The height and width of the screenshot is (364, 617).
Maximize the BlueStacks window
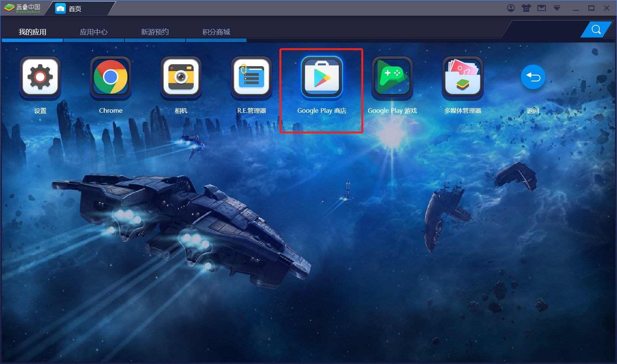click(x=591, y=8)
